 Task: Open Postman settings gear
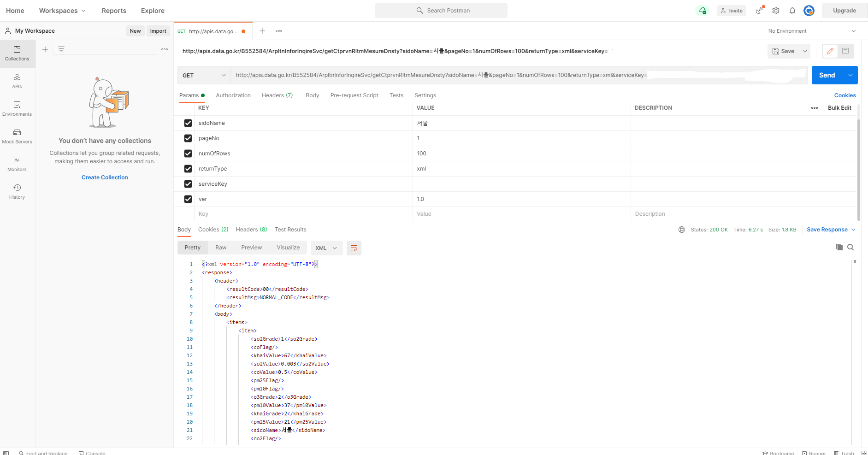(x=776, y=11)
